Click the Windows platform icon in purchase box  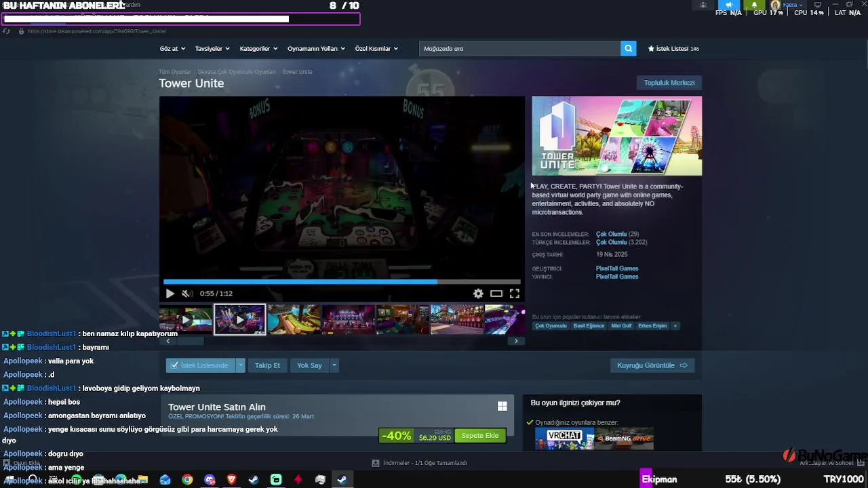[502, 406]
